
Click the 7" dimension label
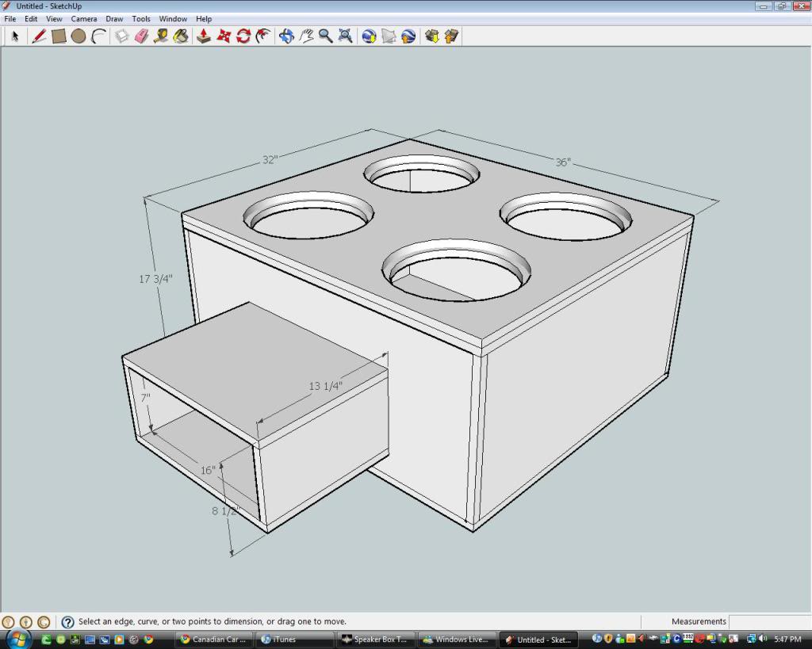coord(146,398)
